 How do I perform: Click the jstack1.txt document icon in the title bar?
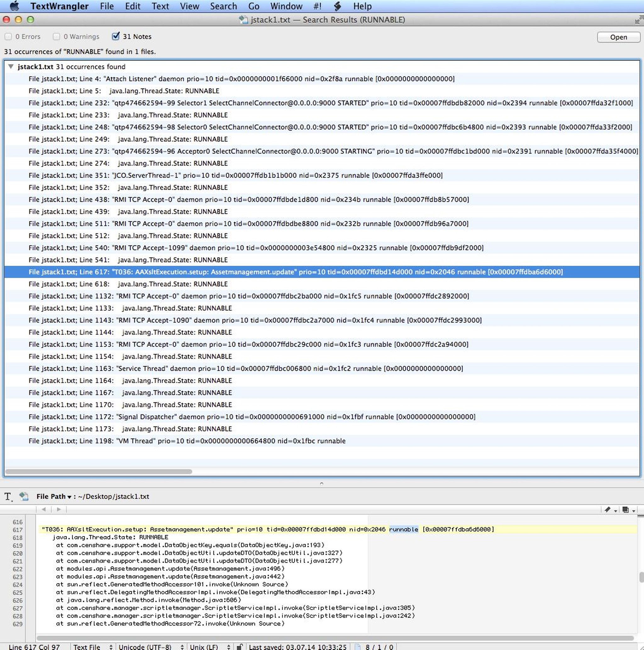pos(244,19)
